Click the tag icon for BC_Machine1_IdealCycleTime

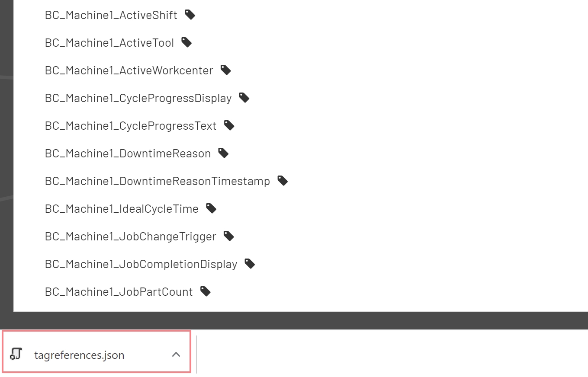pyautogui.click(x=211, y=208)
